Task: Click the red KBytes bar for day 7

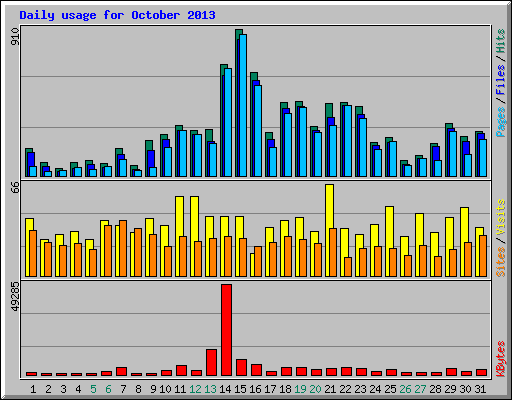Action: 121,372
